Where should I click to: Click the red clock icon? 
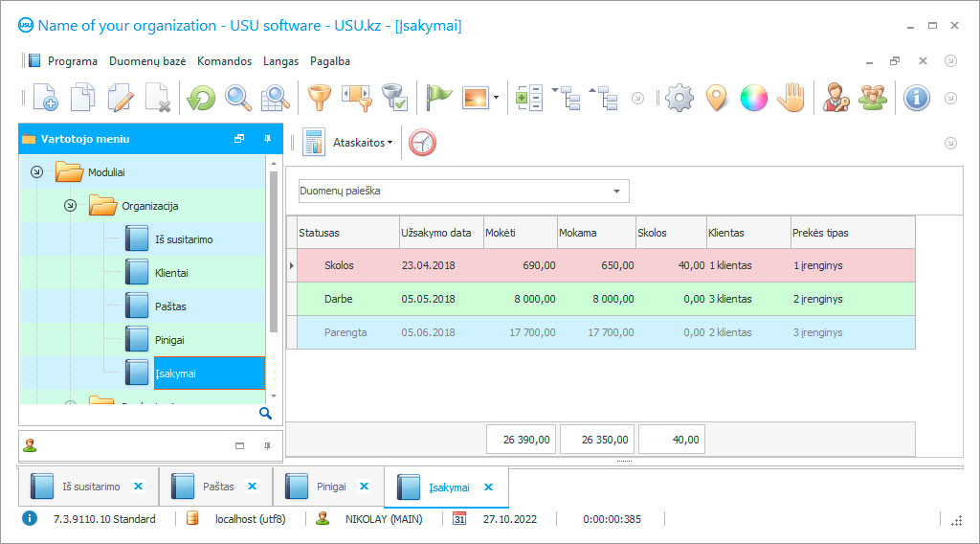(x=422, y=143)
